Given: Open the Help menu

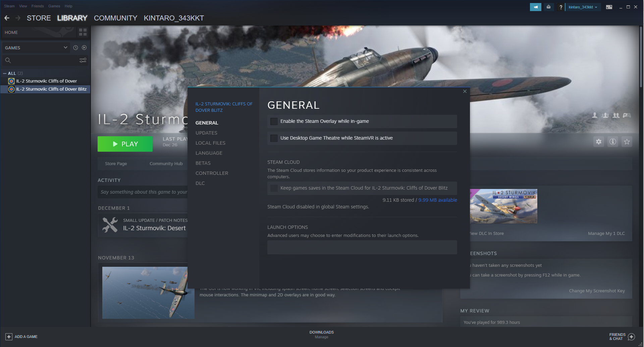Looking at the screenshot, I should [x=68, y=6].
